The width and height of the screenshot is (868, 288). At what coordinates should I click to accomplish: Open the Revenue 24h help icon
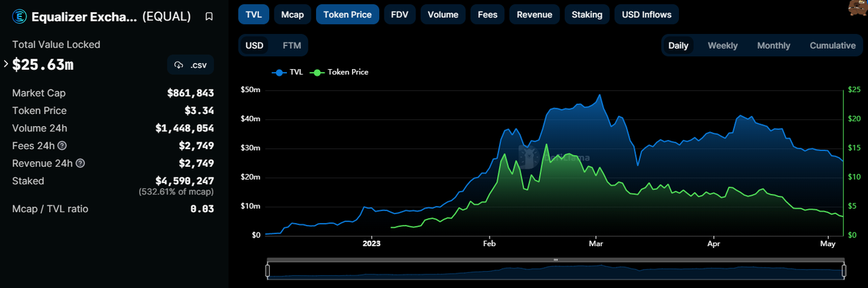80,163
